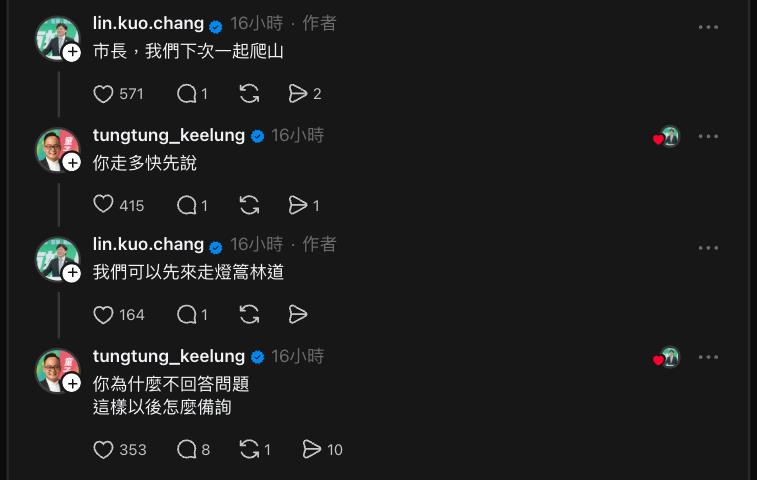Repost the "你走多快先說" post
This screenshot has height=480, width=757.
(250, 205)
